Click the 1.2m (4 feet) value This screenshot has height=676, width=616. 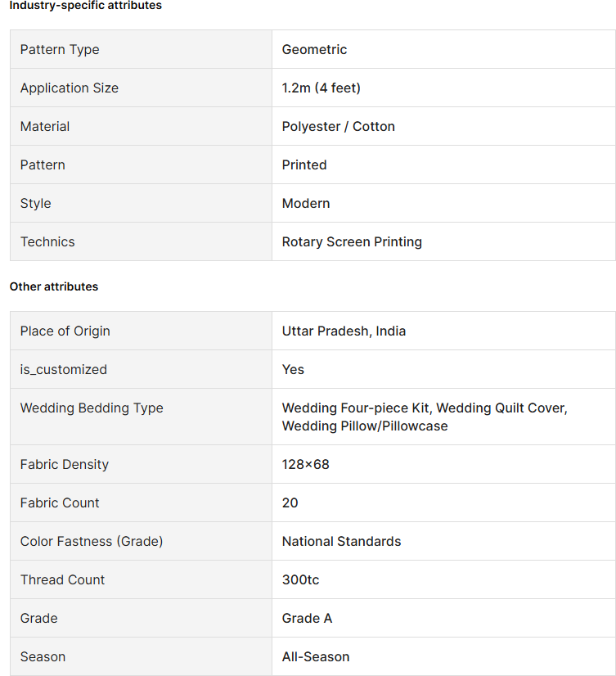pyautogui.click(x=321, y=88)
